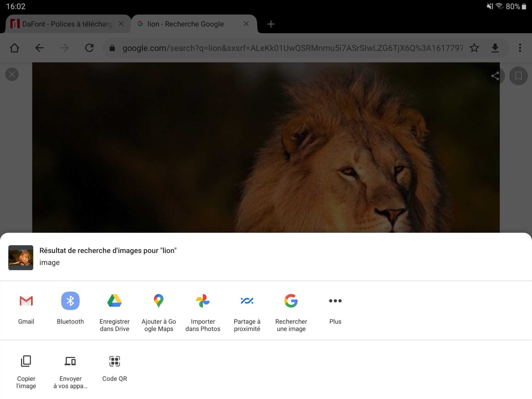Screen dimensions: 532x399
Task: Switch to the DaFont tab
Action: (x=64, y=24)
